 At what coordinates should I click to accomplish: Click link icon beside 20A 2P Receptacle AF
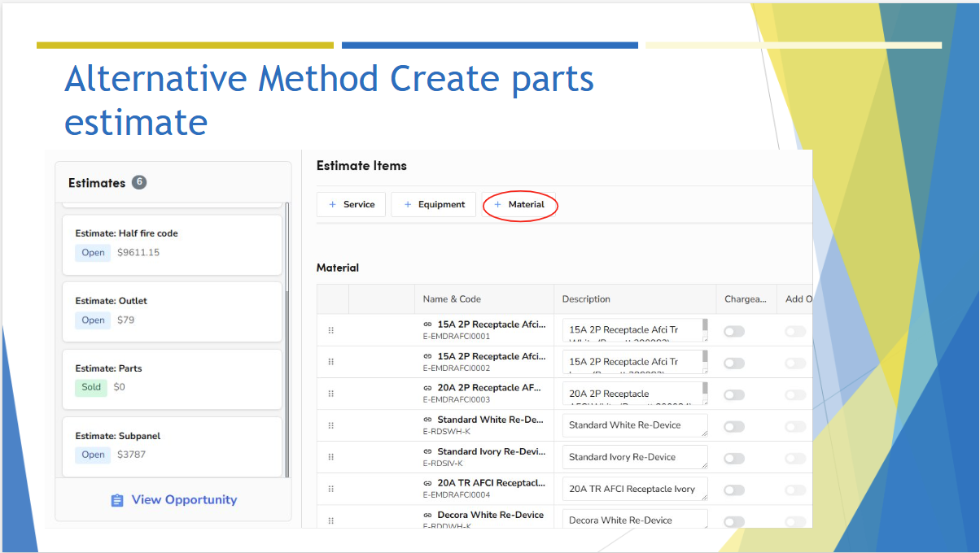[x=428, y=388]
